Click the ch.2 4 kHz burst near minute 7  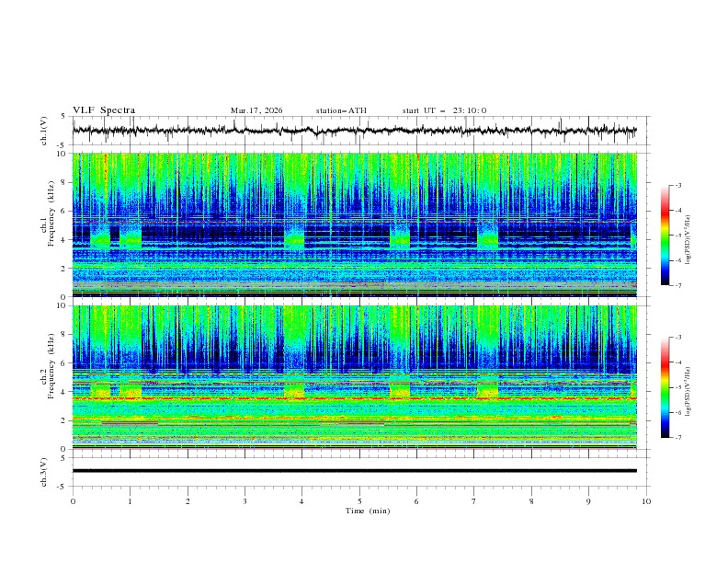[x=487, y=389]
